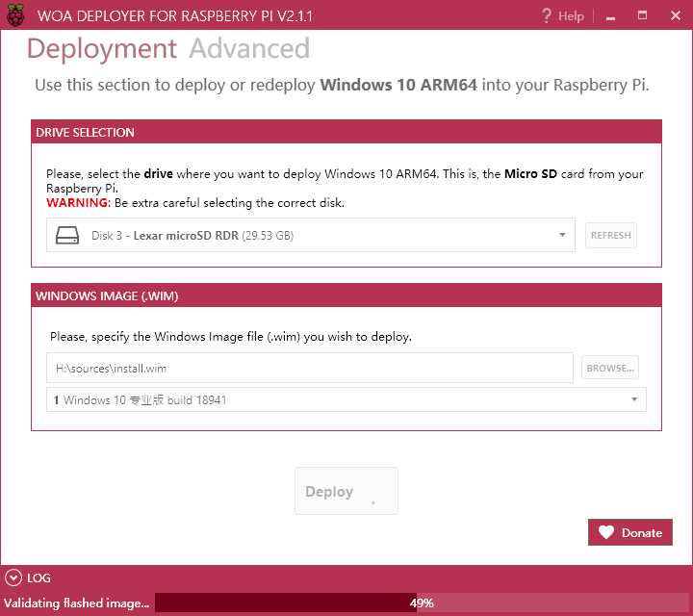Click the REFRESH drives button
693x616 pixels.
[611, 235]
